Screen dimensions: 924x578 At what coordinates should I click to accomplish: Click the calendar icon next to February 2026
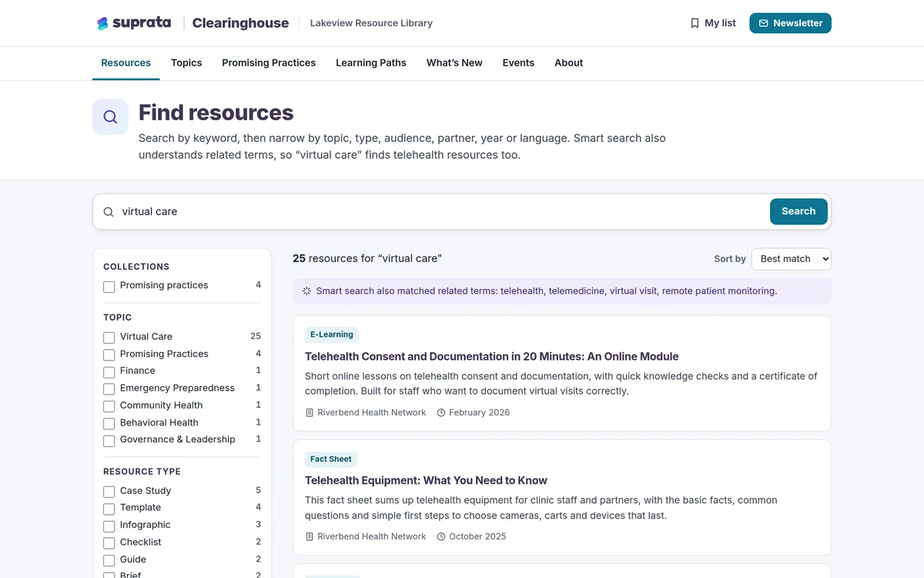point(441,412)
